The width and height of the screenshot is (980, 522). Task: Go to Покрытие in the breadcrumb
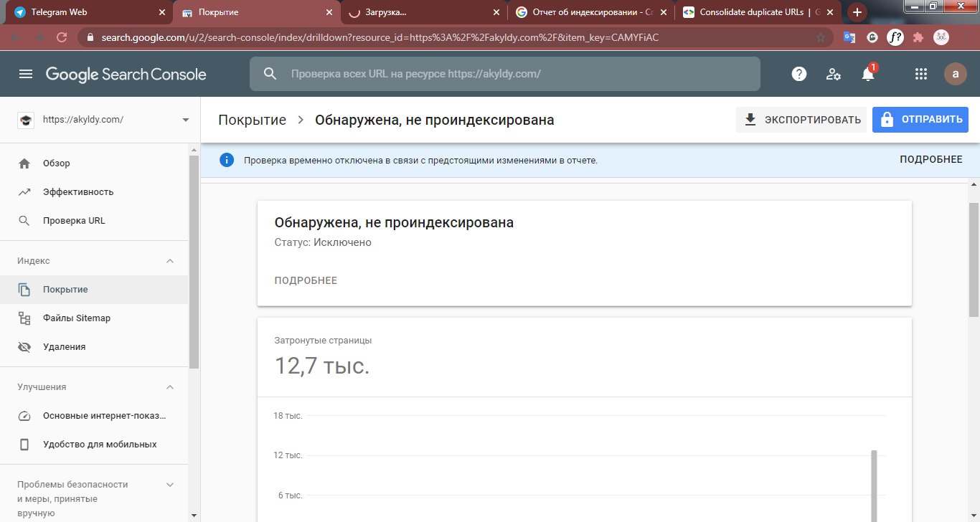coord(252,120)
